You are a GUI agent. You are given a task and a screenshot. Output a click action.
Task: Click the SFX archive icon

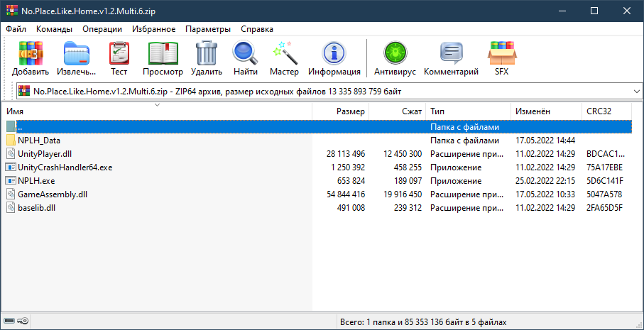click(x=501, y=58)
